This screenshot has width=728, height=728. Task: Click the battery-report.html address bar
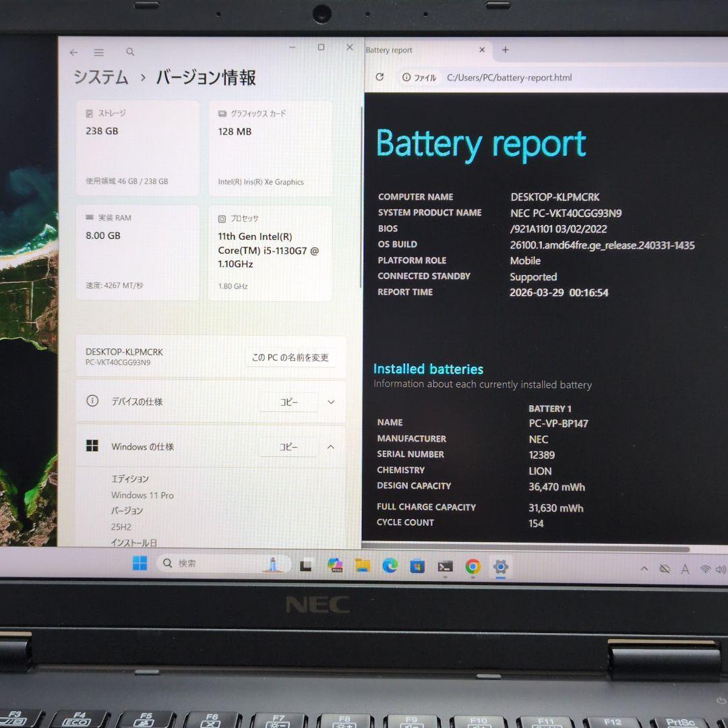click(x=510, y=78)
